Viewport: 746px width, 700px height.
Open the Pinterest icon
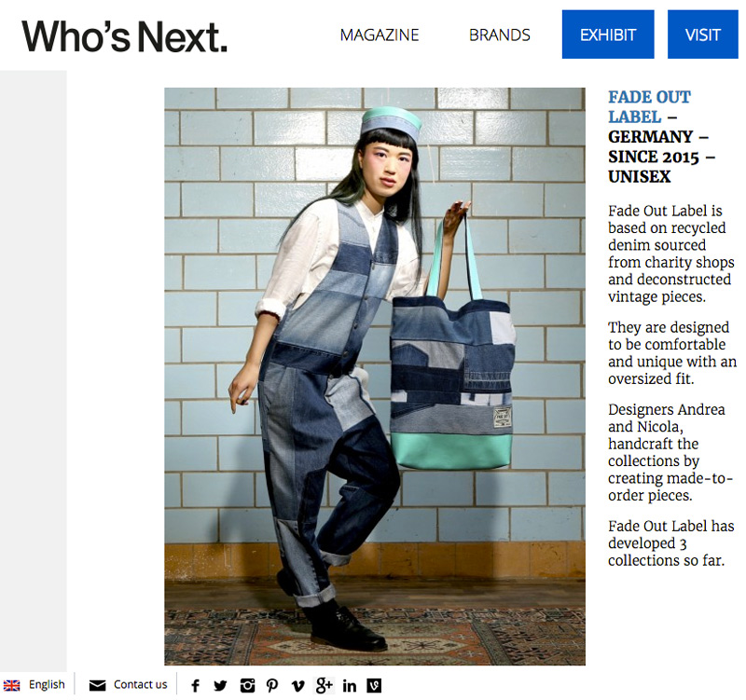point(272,685)
